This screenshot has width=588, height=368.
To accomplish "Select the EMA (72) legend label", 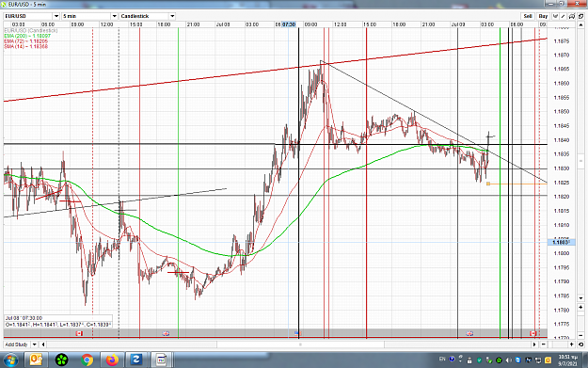I will coord(26,40).
